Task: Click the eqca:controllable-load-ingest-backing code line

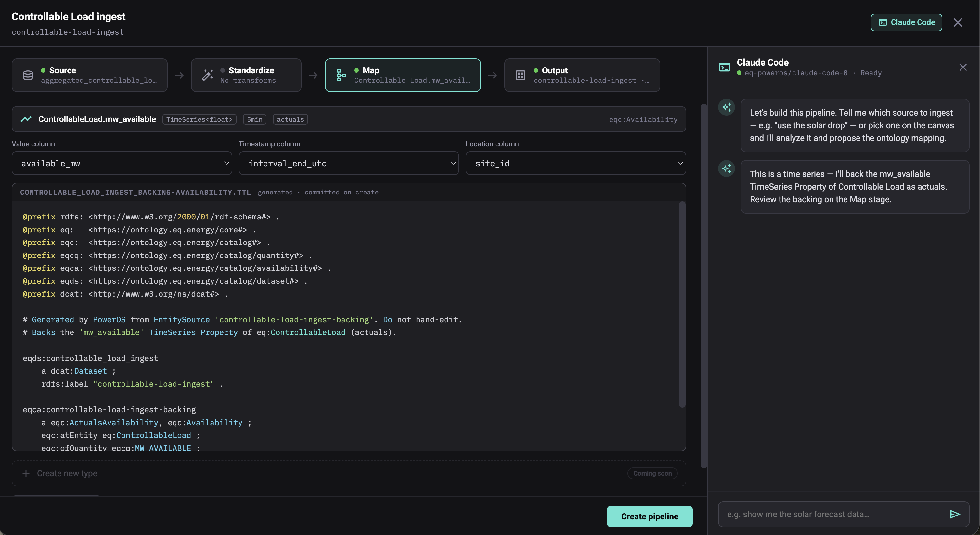Action: [109, 410]
